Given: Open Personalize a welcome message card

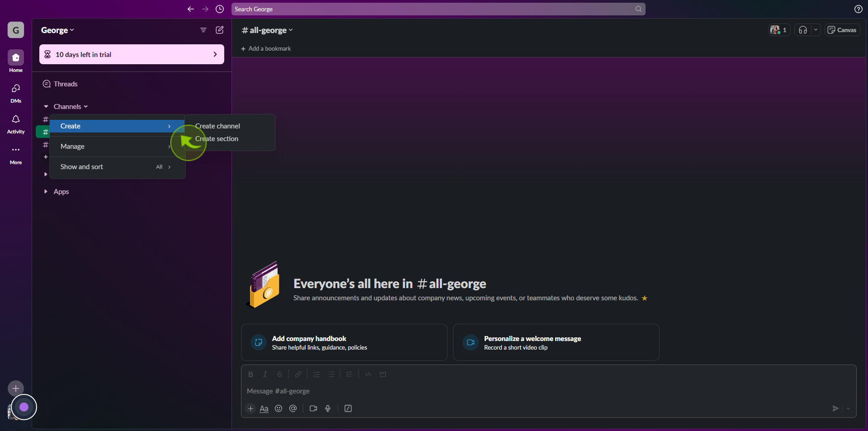Looking at the screenshot, I should coord(556,342).
